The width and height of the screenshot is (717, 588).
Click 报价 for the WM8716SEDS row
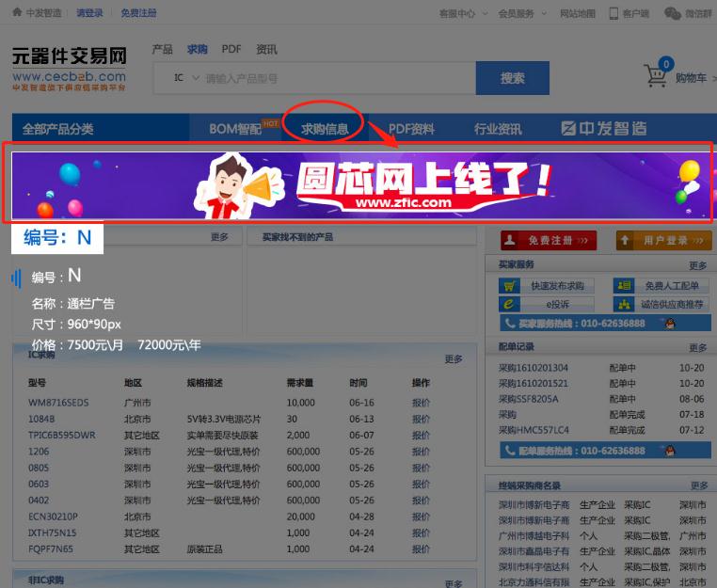tap(421, 403)
